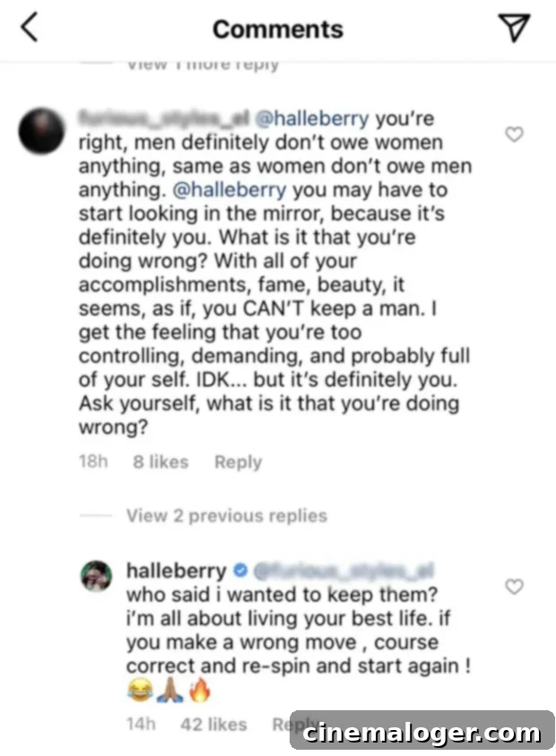Click the "18h" timestamp on the first comment
The image size is (556, 756).
[93, 463]
